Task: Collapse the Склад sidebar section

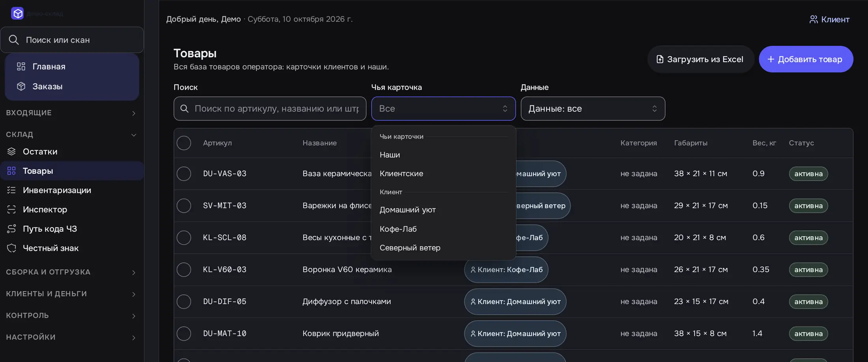Action: (x=71, y=135)
